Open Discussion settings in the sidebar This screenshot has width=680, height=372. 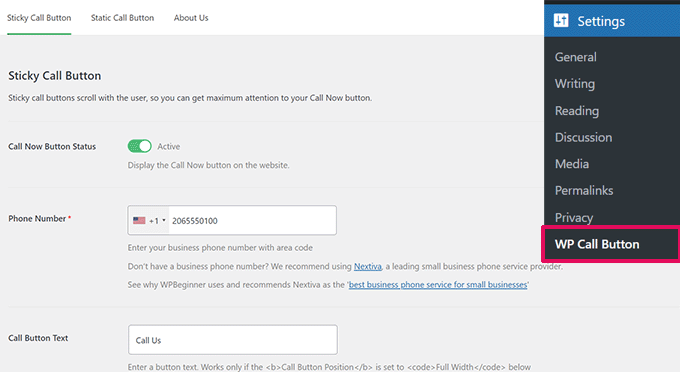[x=583, y=137]
